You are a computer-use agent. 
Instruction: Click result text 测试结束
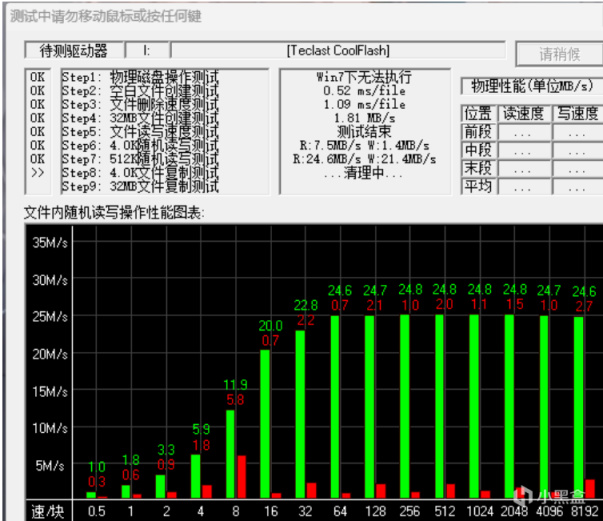pos(364,132)
